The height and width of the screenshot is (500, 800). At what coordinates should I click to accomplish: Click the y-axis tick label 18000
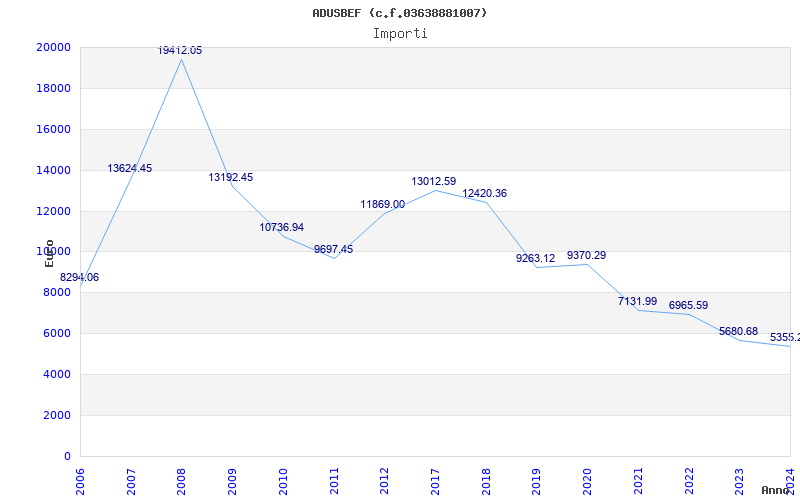[54, 88]
